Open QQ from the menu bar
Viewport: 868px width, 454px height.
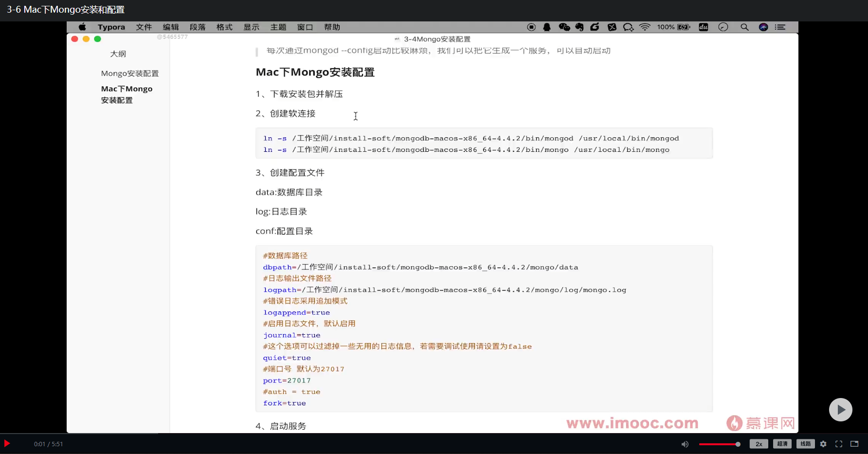click(547, 27)
